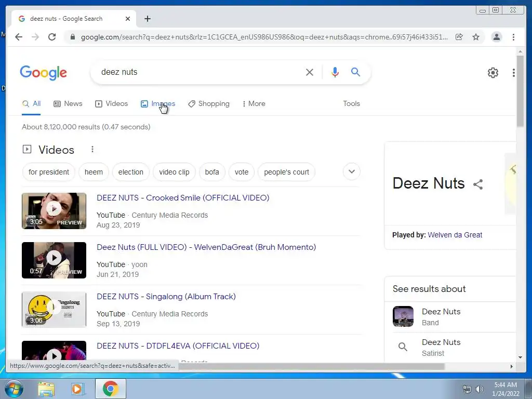Play the 0:57 WelvenDaGreat video thumbnail
The image size is (532, 399).
point(54,260)
